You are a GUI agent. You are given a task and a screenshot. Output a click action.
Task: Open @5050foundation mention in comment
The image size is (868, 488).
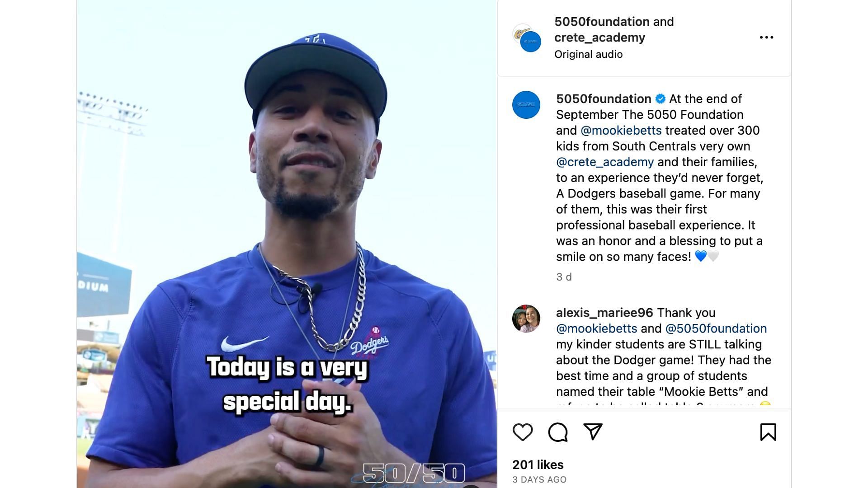coord(716,328)
